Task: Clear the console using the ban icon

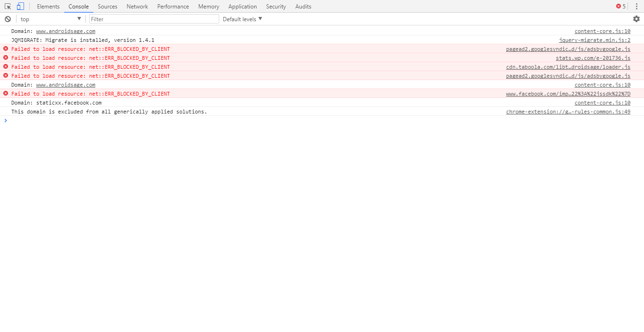Action: click(8, 19)
